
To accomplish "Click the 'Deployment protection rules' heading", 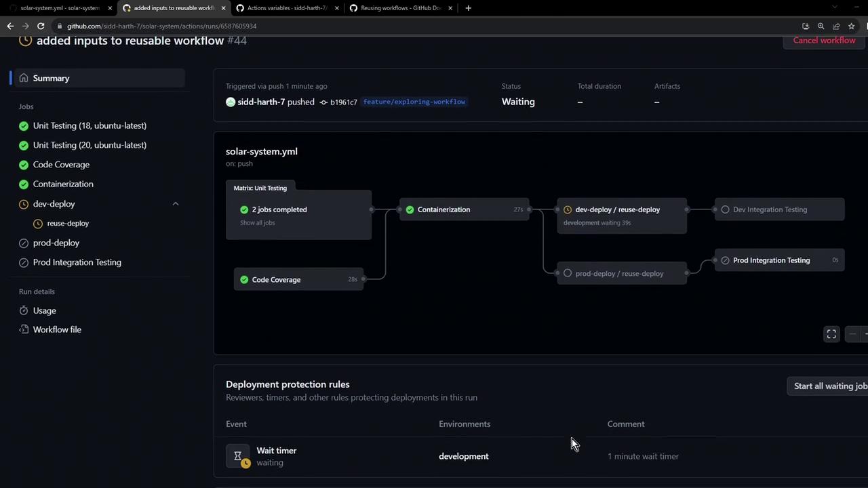I will tap(288, 384).
